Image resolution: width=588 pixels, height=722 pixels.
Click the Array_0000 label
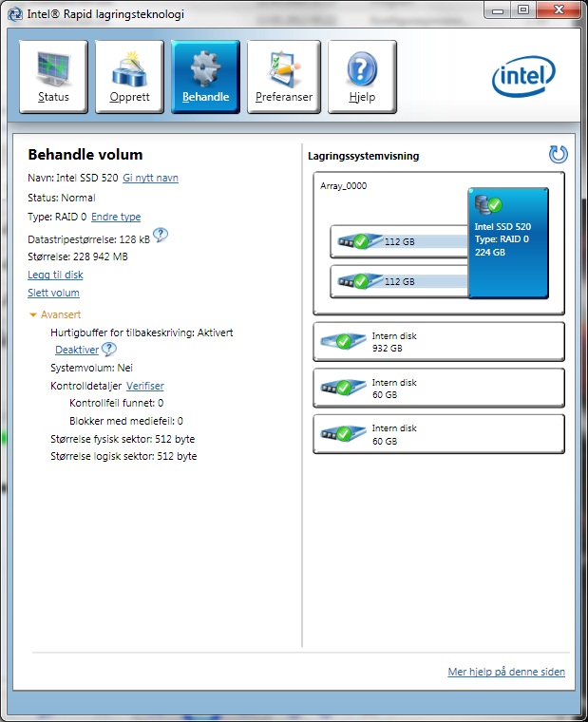tap(344, 186)
